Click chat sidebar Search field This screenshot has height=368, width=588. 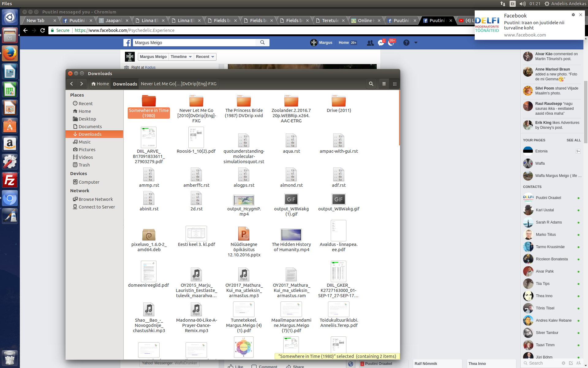click(541, 363)
